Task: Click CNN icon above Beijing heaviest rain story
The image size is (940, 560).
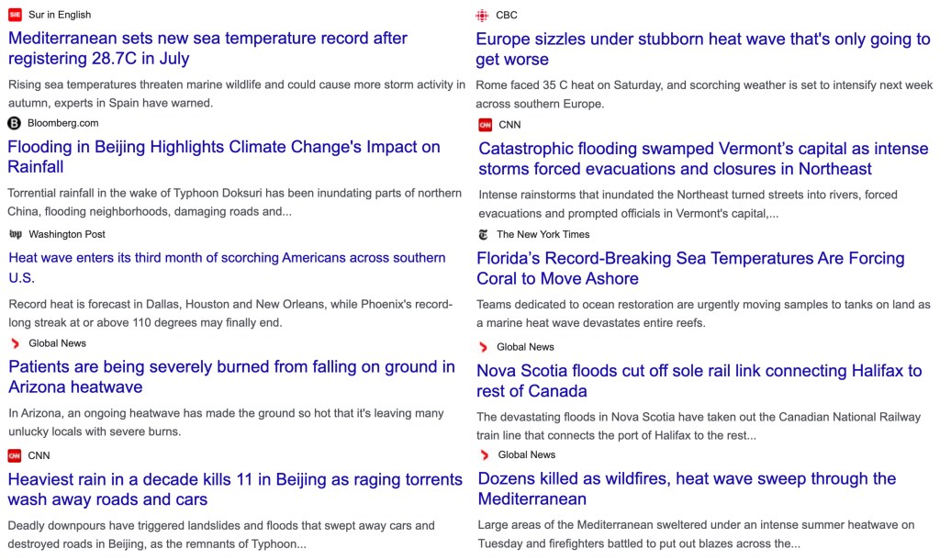Action: tap(15, 455)
